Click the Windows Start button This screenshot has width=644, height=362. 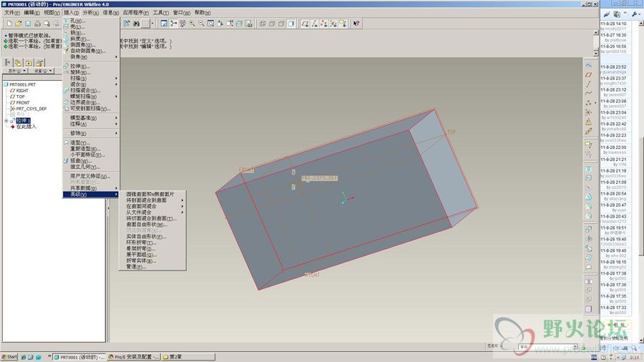point(9,357)
